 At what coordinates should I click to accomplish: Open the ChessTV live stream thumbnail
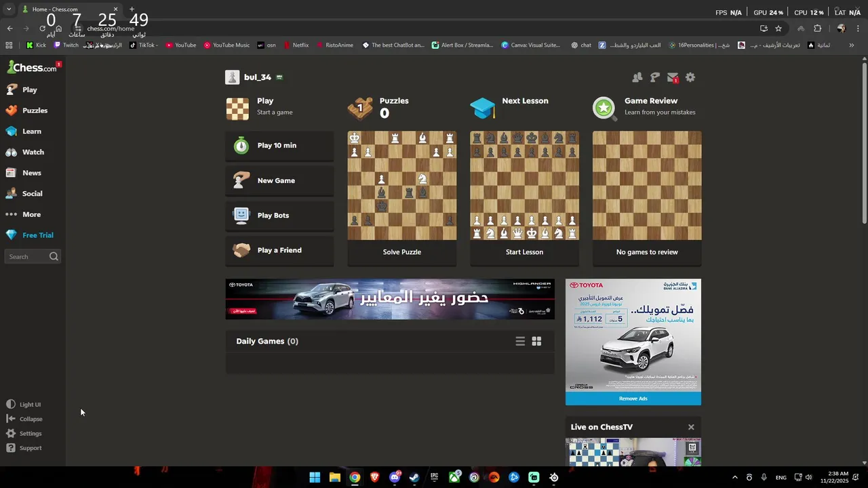[633, 452]
